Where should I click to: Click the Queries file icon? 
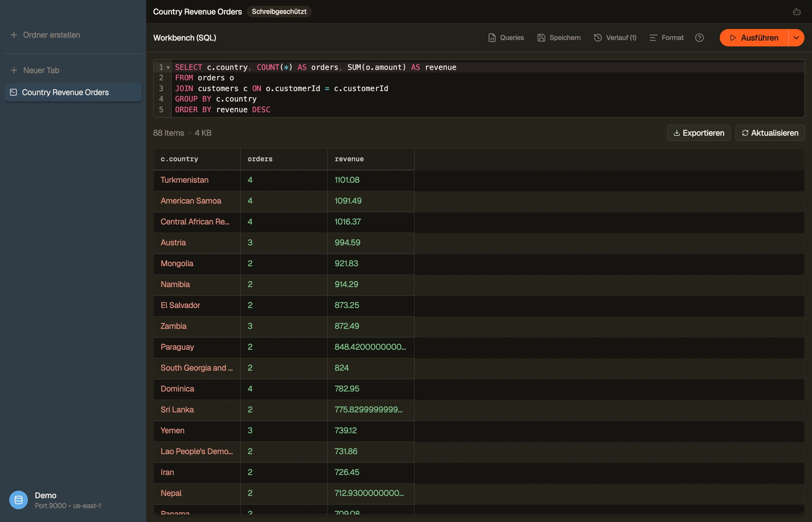(492, 38)
